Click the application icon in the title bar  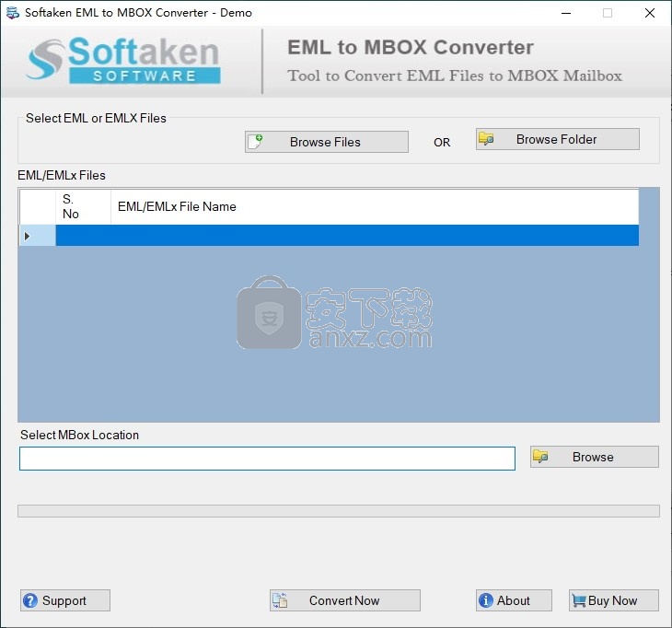pyautogui.click(x=13, y=13)
